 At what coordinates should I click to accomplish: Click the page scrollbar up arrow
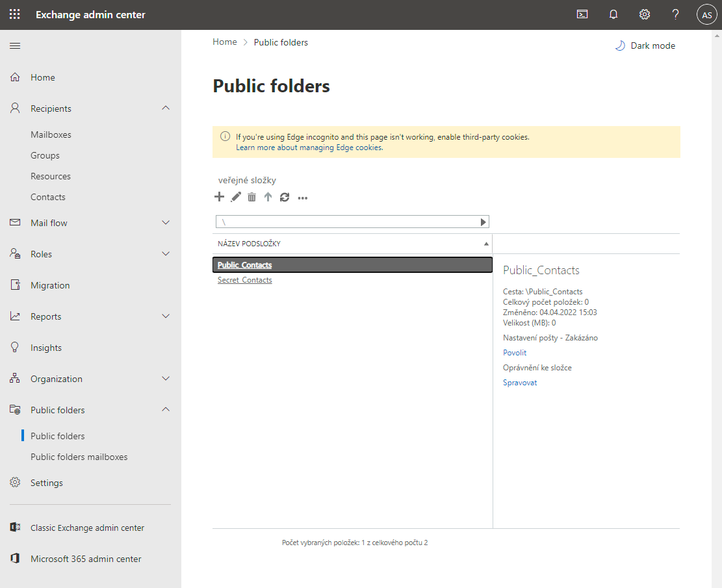(717, 35)
